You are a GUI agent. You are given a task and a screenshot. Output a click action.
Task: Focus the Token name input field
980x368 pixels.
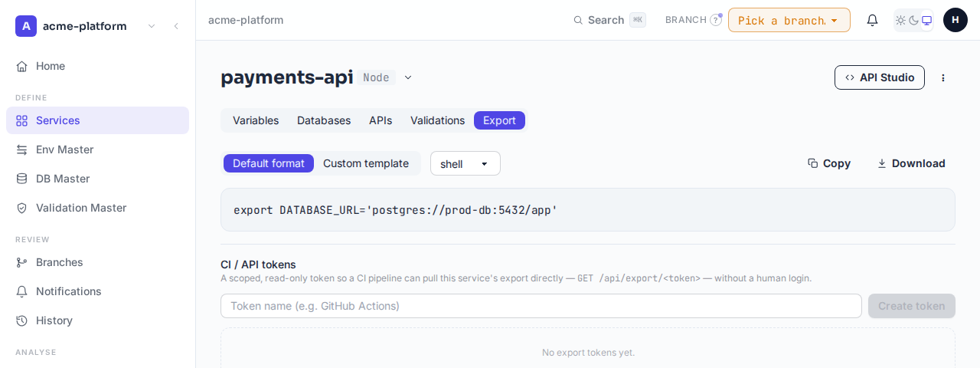click(x=541, y=306)
